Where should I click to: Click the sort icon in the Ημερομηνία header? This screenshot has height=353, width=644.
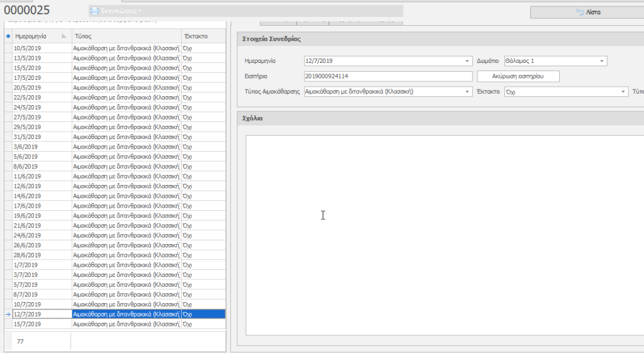64,36
